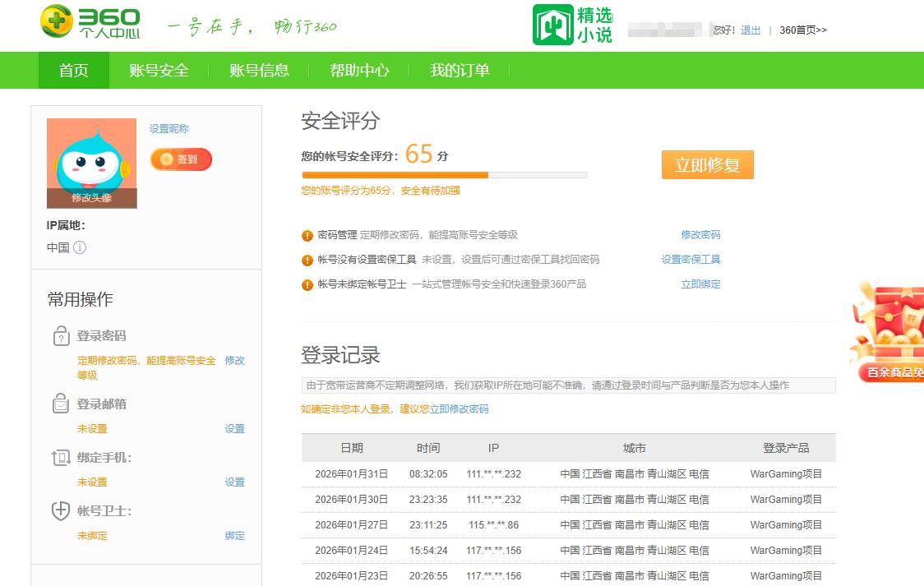This screenshot has width=924, height=586.
Task: Click the 退出 logout link
Action: (x=752, y=28)
